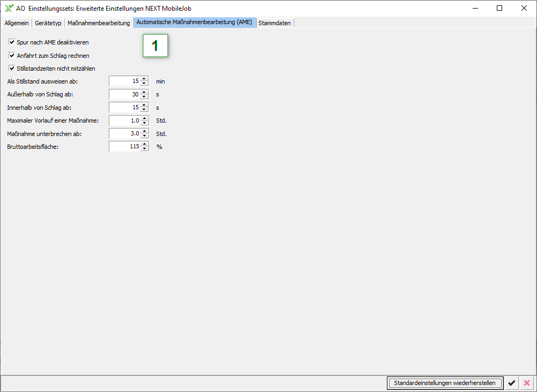Click Standardeinstellungen wiederherstellen button
The image size is (537, 392).
tap(445, 383)
